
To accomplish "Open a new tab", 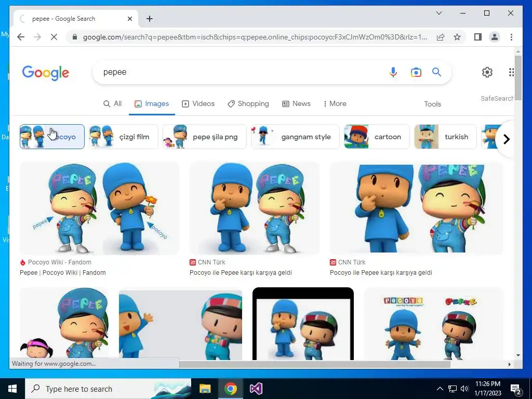I will point(150,19).
